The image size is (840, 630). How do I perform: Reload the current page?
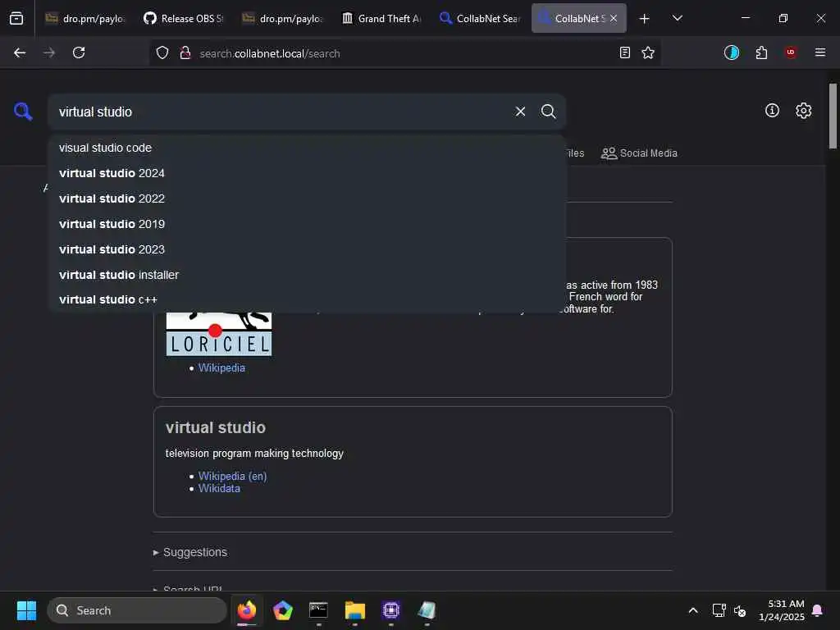tap(79, 52)
